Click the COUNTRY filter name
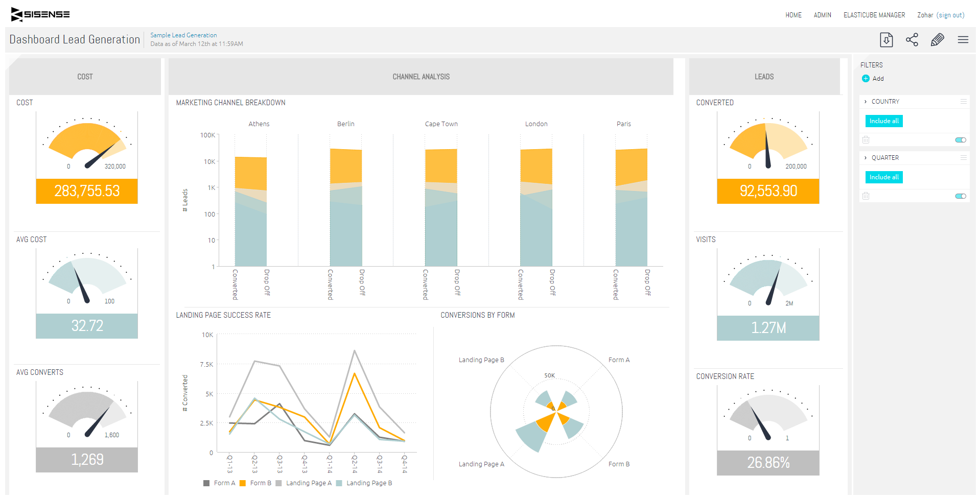The width and height of the screenshot is (980, 498). point(885,102)
